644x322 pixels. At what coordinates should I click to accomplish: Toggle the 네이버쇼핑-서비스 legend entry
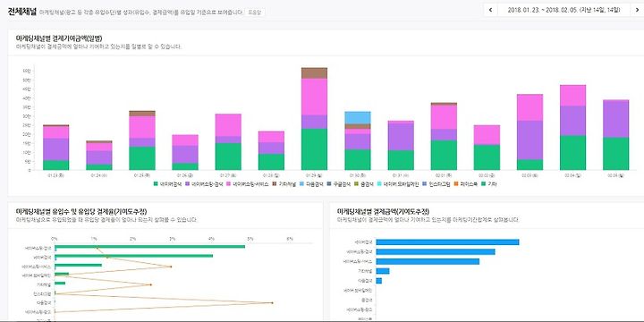click(248, 184)
